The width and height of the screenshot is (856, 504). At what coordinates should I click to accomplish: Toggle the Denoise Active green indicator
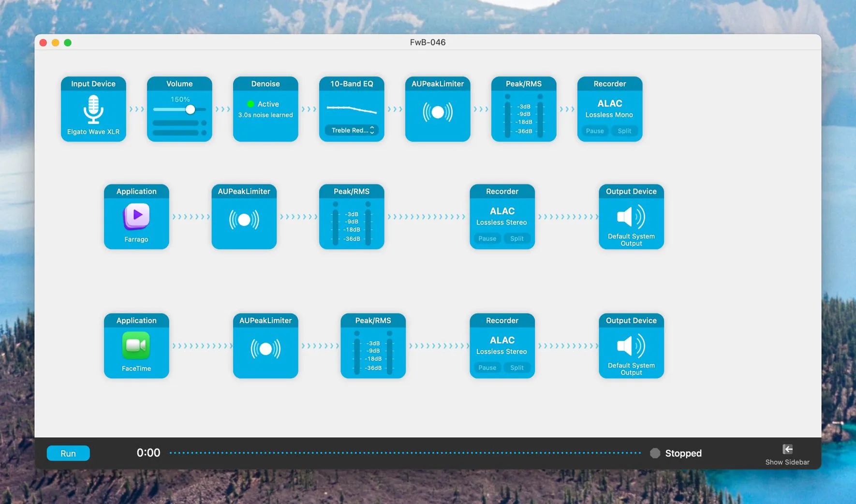(251, 104)
